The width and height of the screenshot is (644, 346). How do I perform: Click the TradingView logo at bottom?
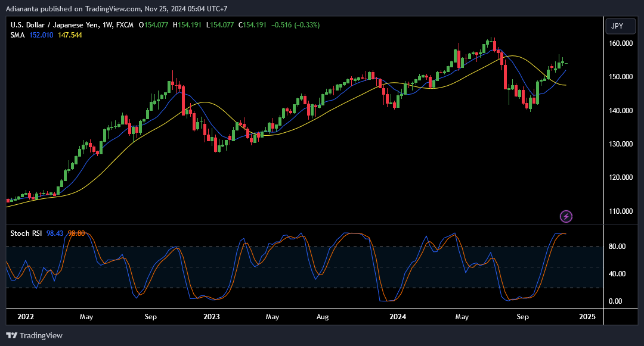35,335
